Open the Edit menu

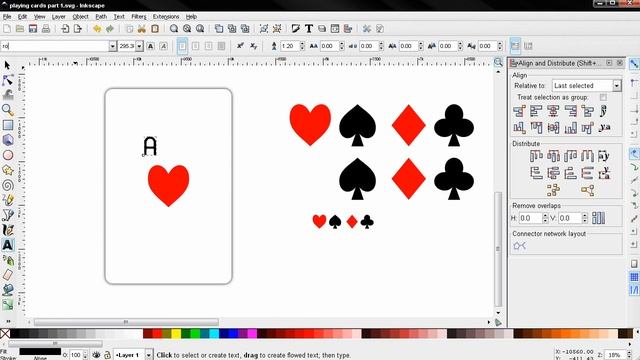point(22,17)
